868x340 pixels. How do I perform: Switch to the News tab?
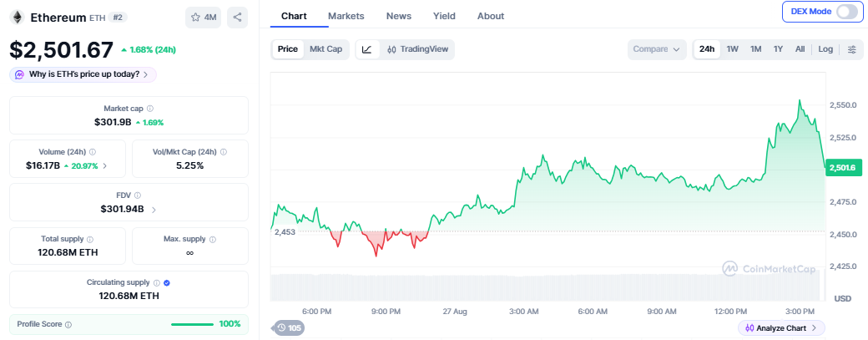(399, 16)
